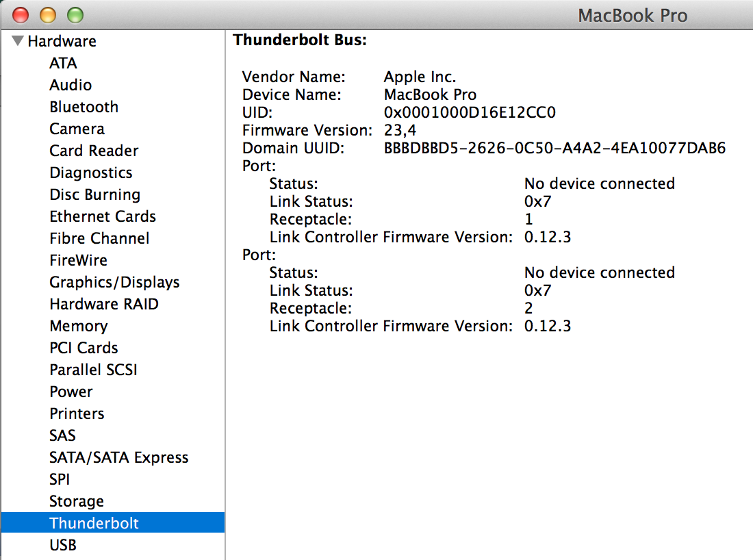
Task: Click the Domain UUID label
Action: tap(294, 148)
